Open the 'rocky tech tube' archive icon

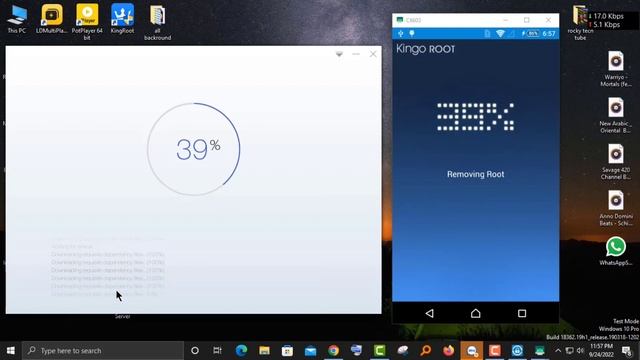pyautogui.click(x=580, y=22)
